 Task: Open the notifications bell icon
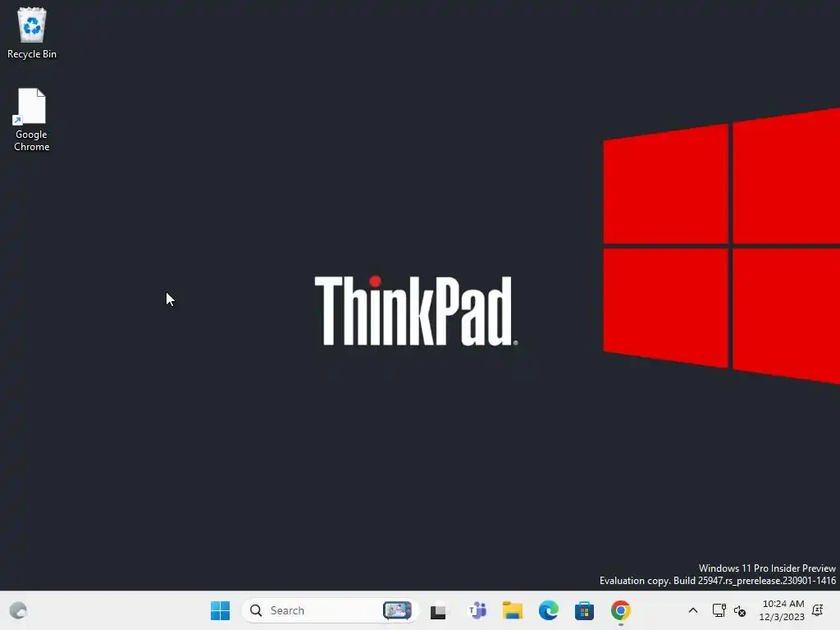pos(818,610)
